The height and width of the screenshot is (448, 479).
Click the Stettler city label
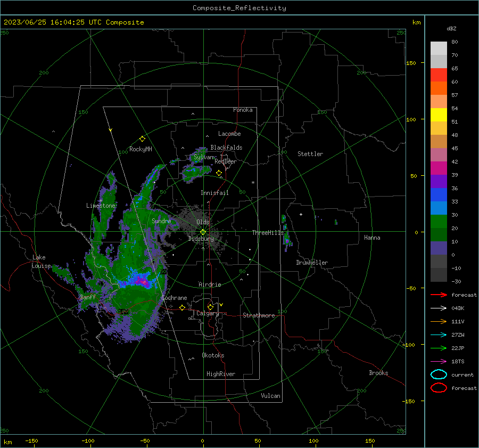coord(310,154)
